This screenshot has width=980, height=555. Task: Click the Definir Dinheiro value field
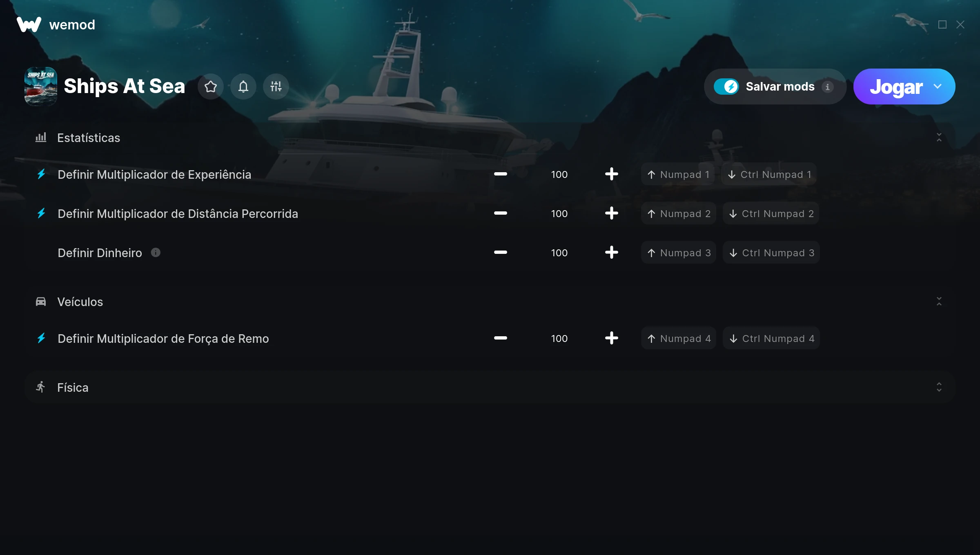pyautogui.click(x=559, y=253)
